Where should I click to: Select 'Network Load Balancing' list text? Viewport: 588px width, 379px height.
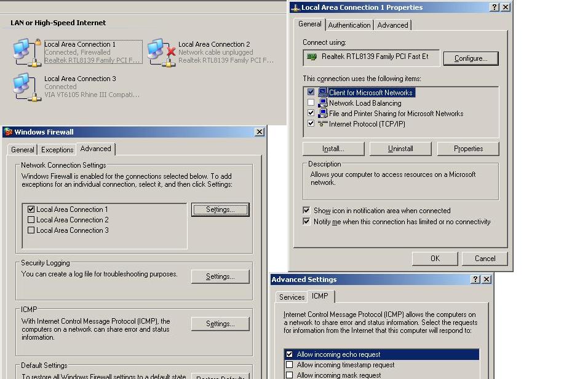point(365,103)
